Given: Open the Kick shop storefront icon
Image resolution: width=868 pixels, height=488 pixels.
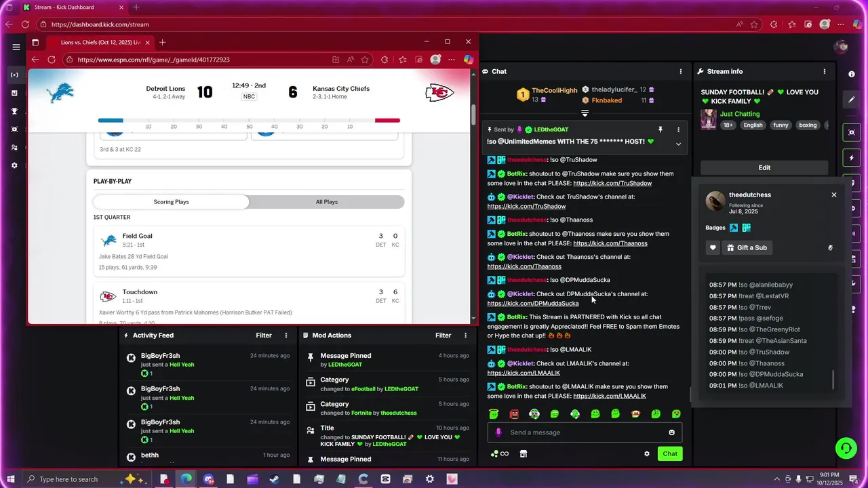Looking at the screenshot, I should coord(524,453).
